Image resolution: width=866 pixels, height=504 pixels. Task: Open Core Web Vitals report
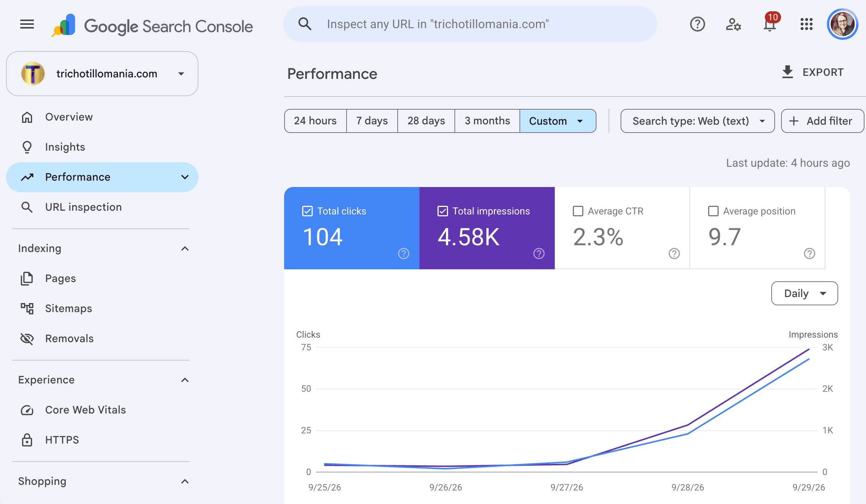[x=102, y=410]
